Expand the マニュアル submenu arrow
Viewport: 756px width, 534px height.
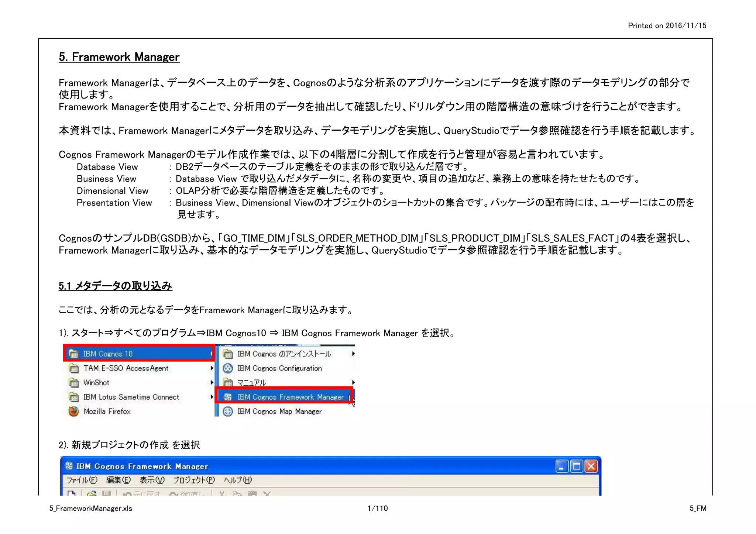(x=353, y=382)
